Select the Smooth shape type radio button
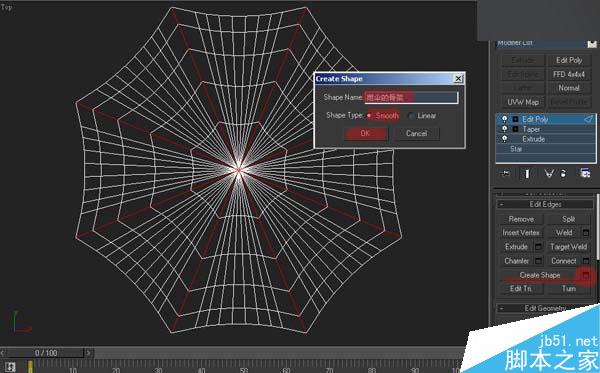The image size is (600, 373). coord(369,116)
